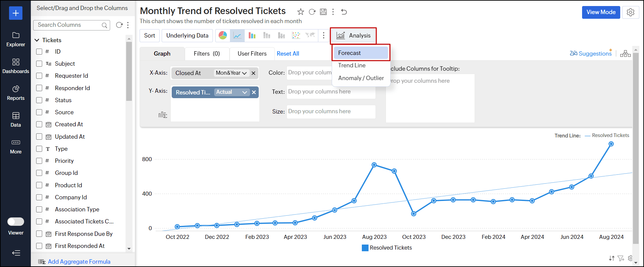Open the settings gear next to View Mode
The image size is (644, 267).
coord(631,12)
